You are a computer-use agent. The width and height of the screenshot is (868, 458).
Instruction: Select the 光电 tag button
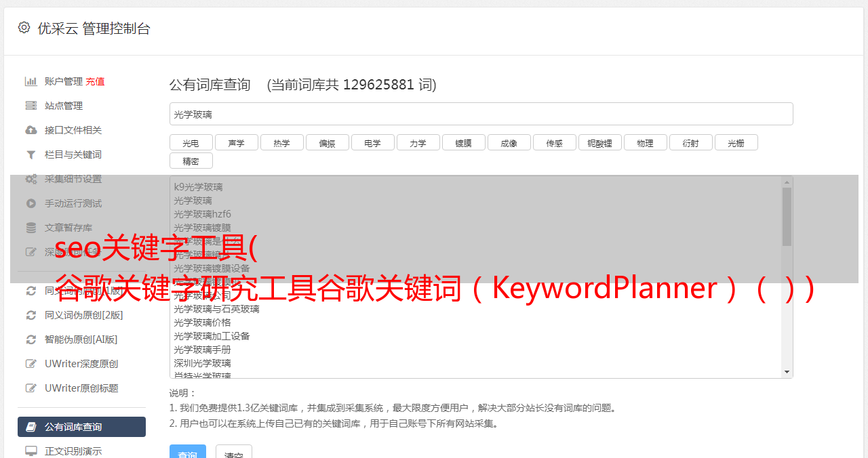pyautogui.click(x=191, y=142)
